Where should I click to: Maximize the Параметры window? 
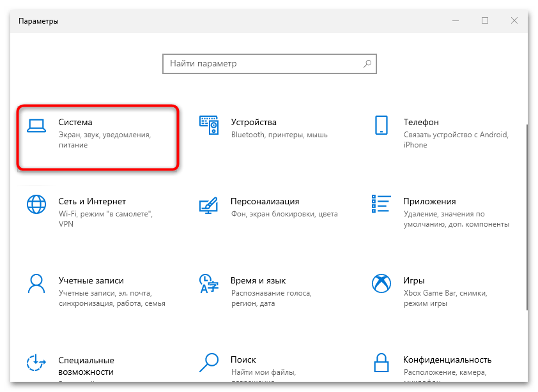pos(485,21)
